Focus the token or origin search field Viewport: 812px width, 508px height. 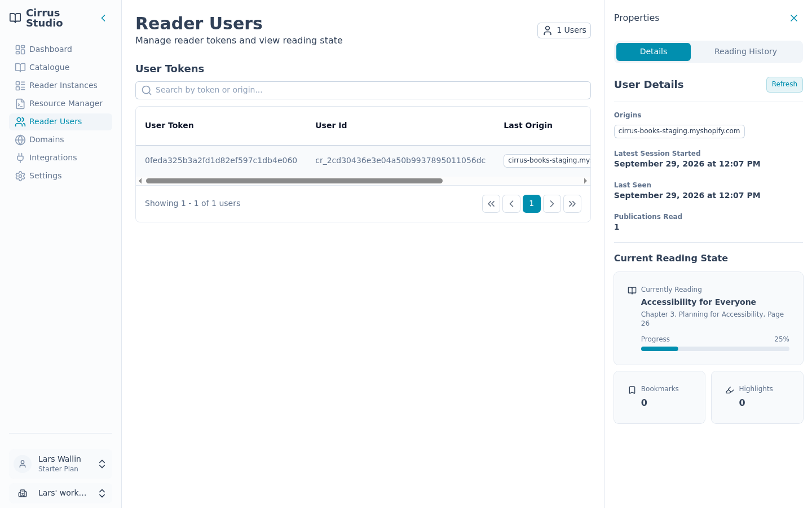(x=363, y=90)
